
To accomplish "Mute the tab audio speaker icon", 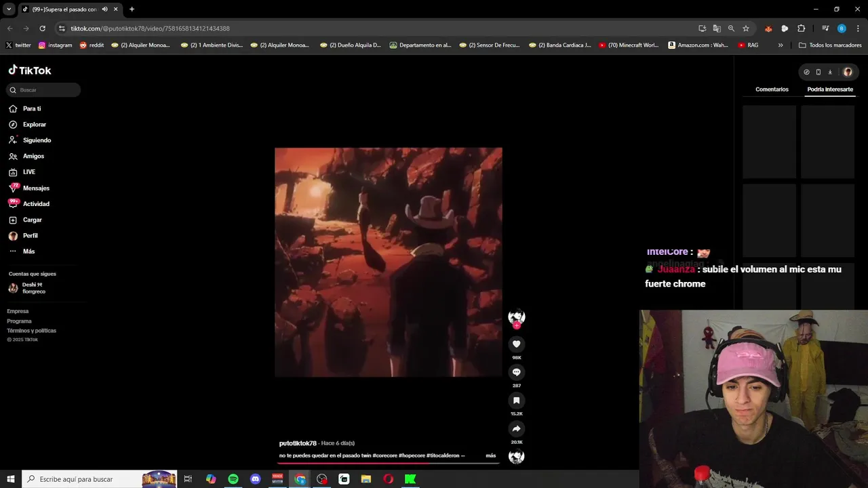I will pos(105,9).
